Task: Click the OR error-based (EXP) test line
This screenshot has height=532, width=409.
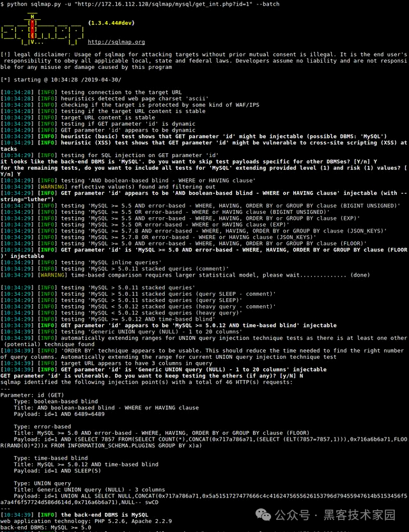Action: 145,225
